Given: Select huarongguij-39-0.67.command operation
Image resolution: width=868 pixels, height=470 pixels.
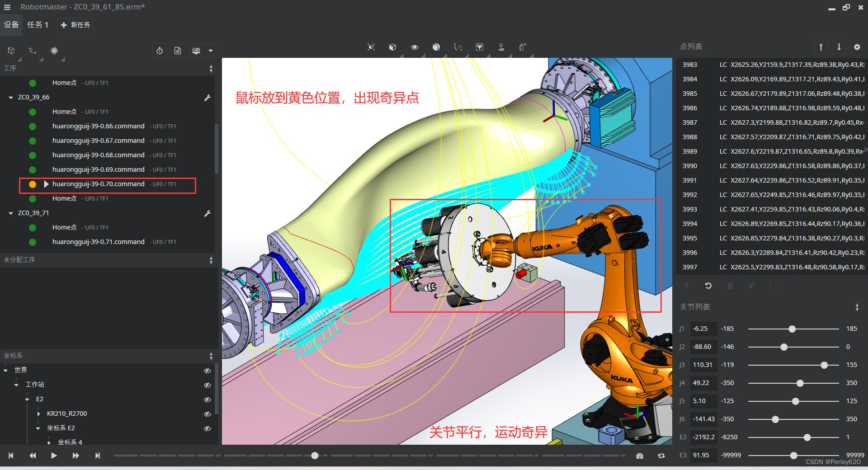Looking at the screenshot, I should (x=99, y=141).
